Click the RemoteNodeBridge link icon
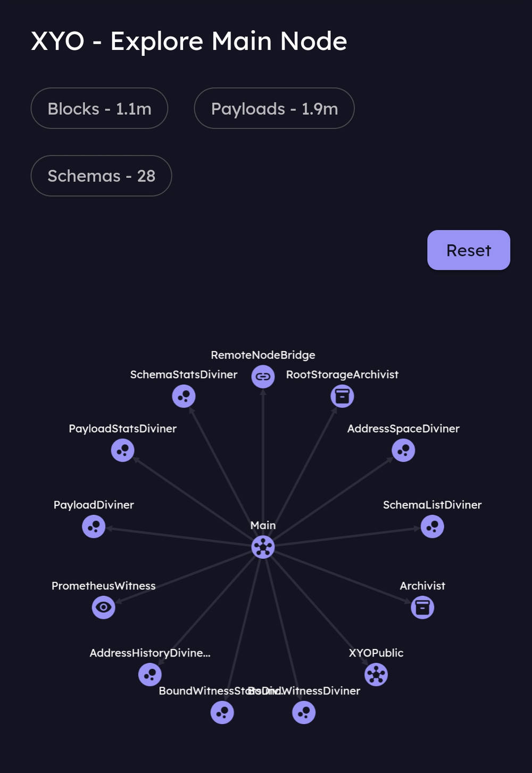This screenshot has height=773, width=532. point(263,377)
